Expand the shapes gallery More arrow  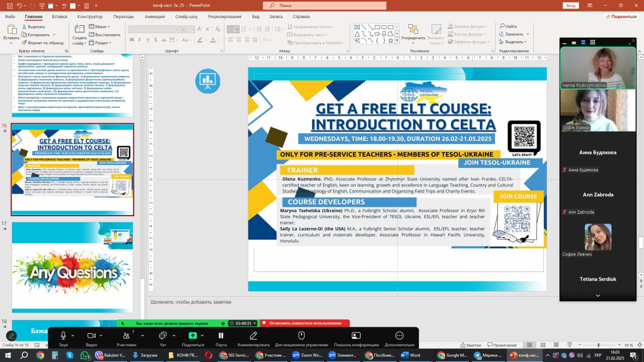pyautogui.click(x=397, y=41)
